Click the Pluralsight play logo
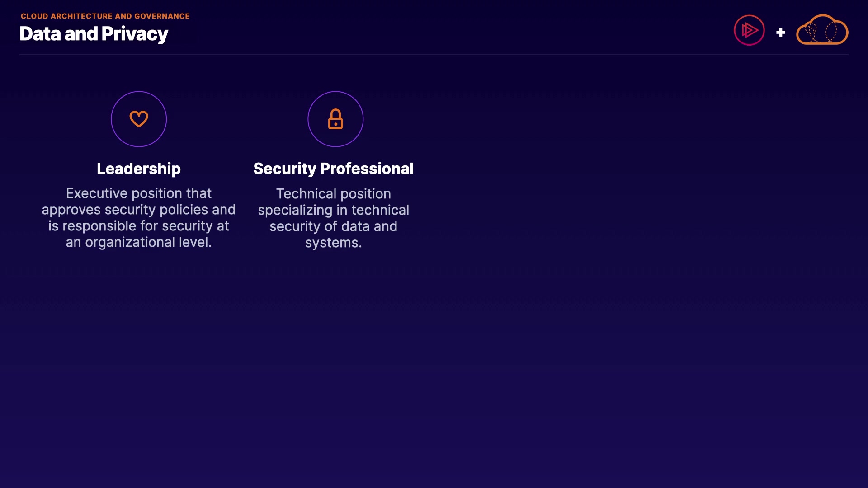The height and width of the screenshot is (488, 868). 749,30
